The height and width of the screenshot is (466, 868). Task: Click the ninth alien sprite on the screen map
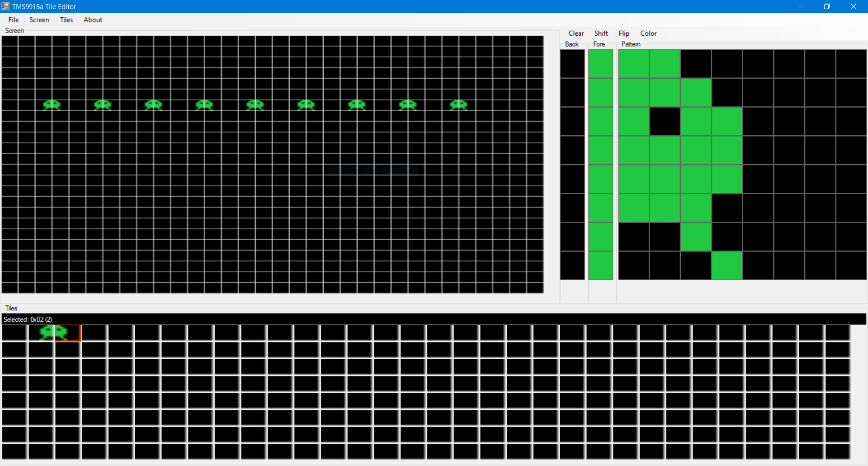coord(459,105)
